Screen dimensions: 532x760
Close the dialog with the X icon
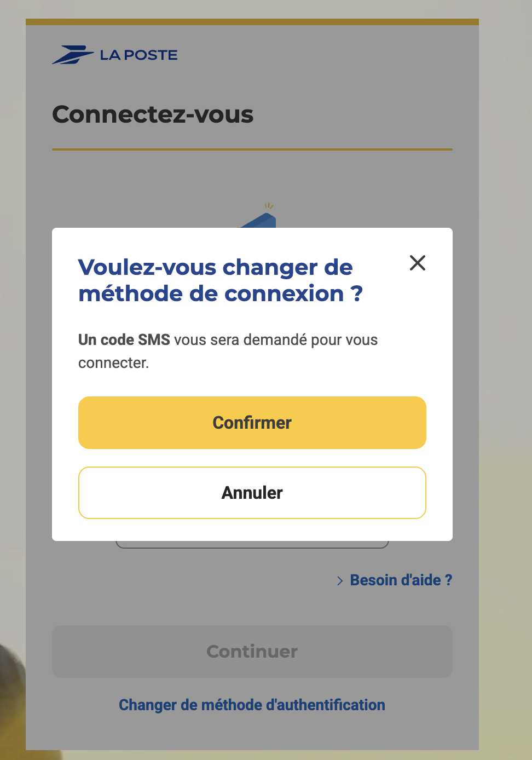418,263
